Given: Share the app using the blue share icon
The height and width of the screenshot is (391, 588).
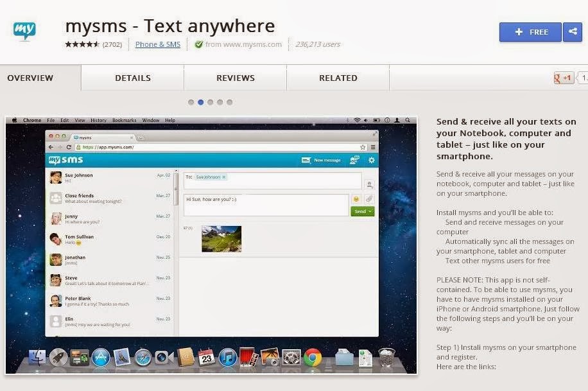Looking at the screenshot, I should (x=573, y=31).
